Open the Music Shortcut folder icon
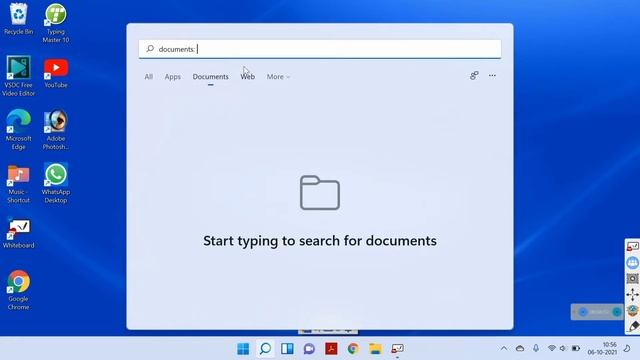This screenshot has width=640, height=360. tap(18, 184)
